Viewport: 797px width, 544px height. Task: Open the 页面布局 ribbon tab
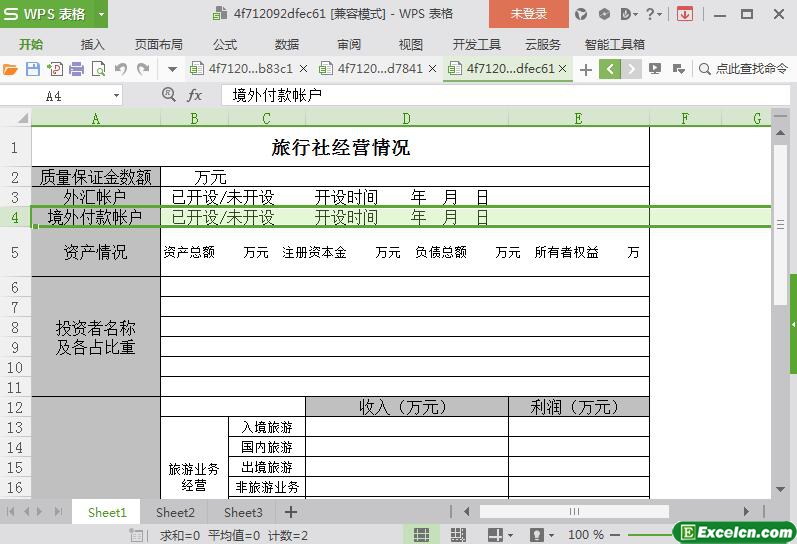point(159,44)
